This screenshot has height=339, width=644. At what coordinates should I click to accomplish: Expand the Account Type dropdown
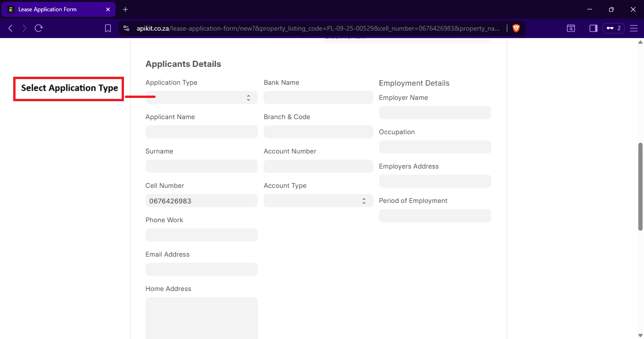[318, 201]
